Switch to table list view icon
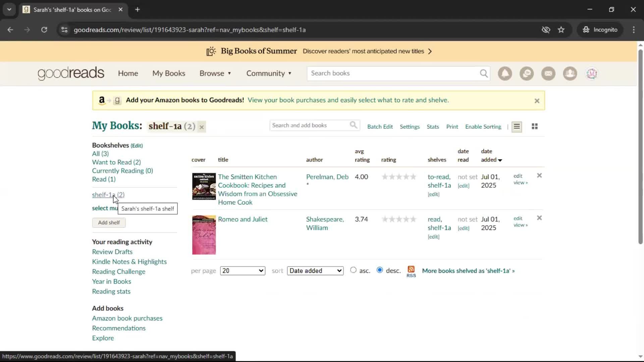Screen dimensions: 644x362 coord(517,126)
